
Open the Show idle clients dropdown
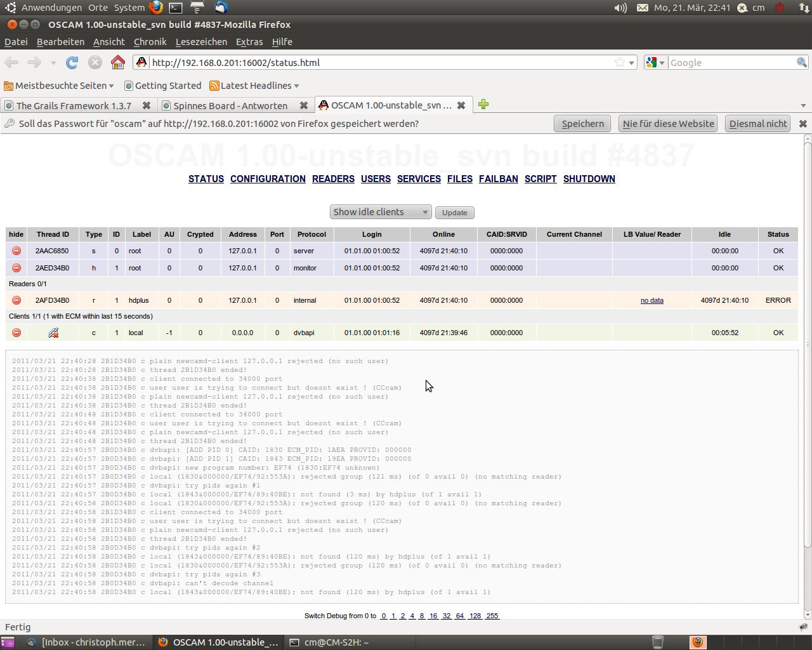point(380,212)
